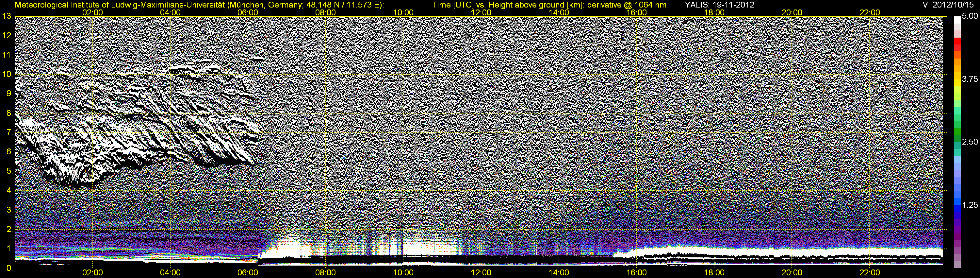Click the 4 km height axis label
The width and height of the screenshot is (980, 278).
tap(9, 191)
